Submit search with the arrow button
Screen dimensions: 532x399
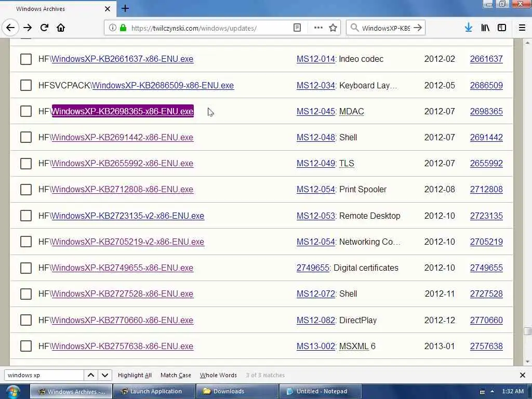[x=418, y=28]
